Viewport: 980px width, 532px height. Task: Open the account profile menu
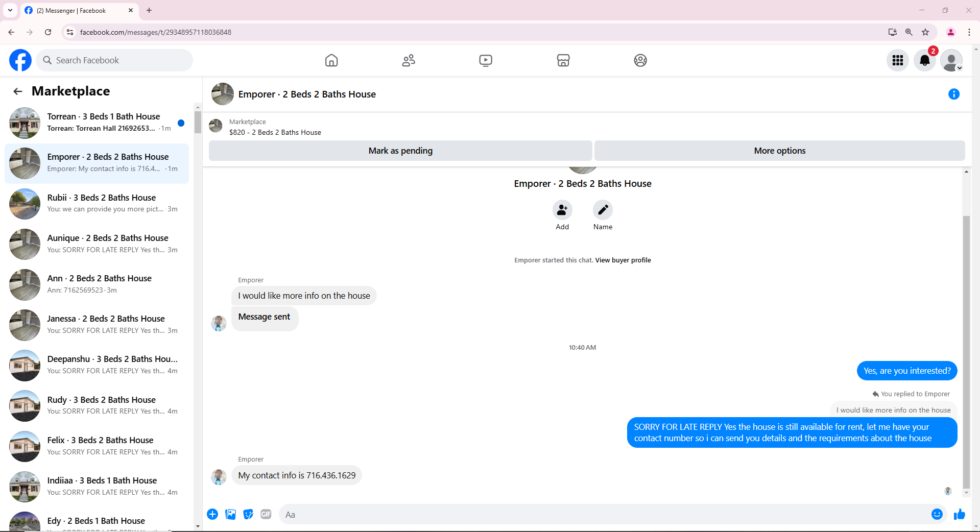(951, 60)
